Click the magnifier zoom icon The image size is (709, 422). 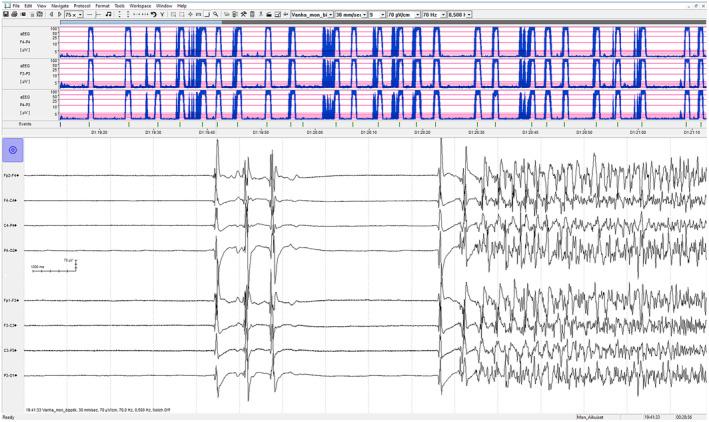(x=216, y=16)
